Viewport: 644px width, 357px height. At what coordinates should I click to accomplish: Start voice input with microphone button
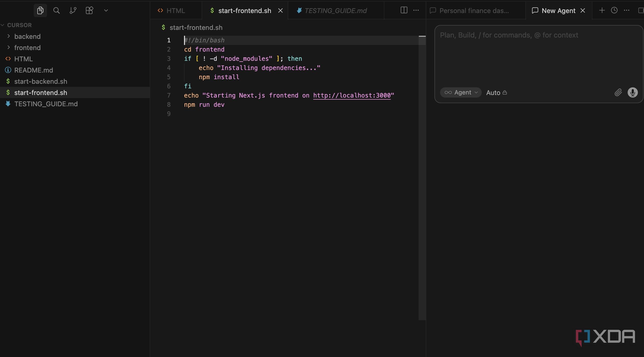pyautogui.click(x=632, y=92)
